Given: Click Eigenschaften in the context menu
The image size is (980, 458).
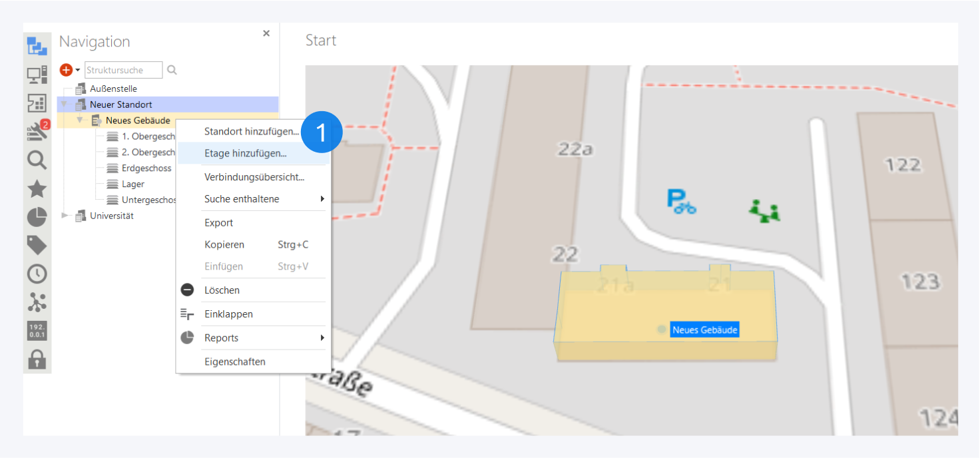Looking at the screenshot, I should (x=234, y=362).
